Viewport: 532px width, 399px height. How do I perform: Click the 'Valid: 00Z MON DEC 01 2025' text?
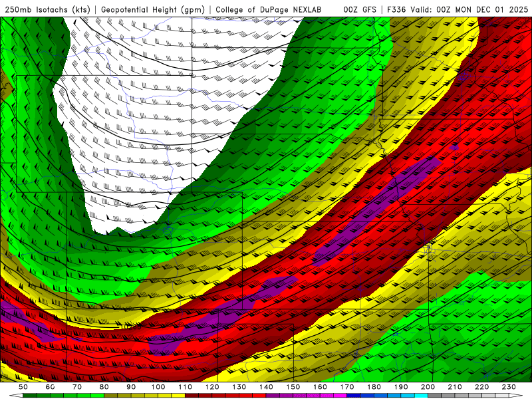[x=469, y=9]
